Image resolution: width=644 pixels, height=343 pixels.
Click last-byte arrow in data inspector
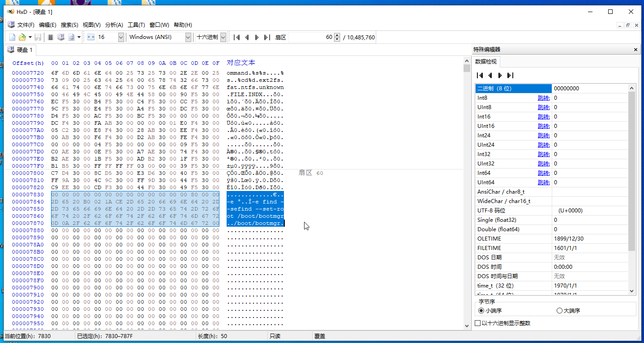coord(510,76)
